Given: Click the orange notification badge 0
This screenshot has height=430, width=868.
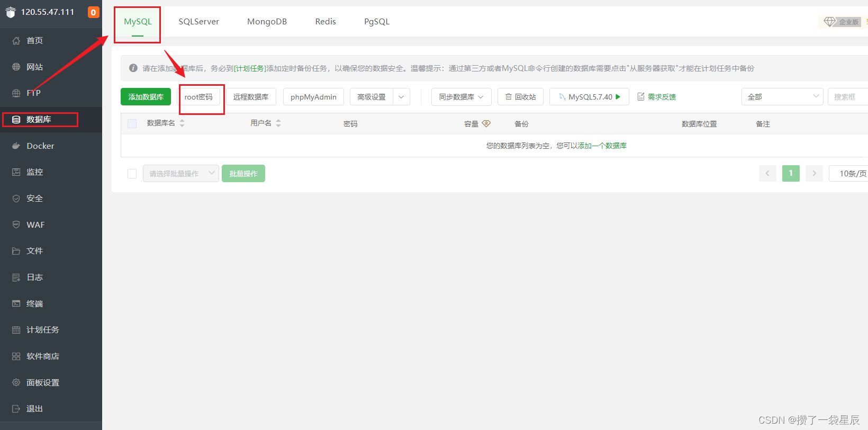Looking at the screenshot, I should click(x=93, y=12).
